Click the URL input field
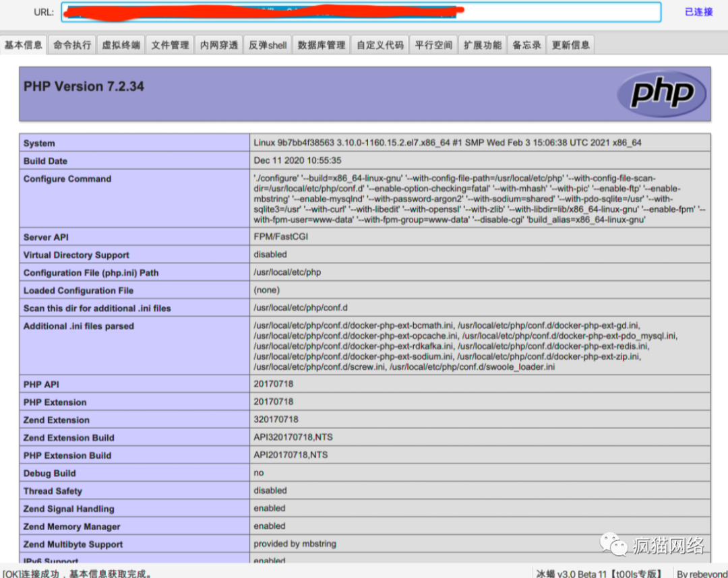This screenshot has width=728, height=578. point(361,12)
